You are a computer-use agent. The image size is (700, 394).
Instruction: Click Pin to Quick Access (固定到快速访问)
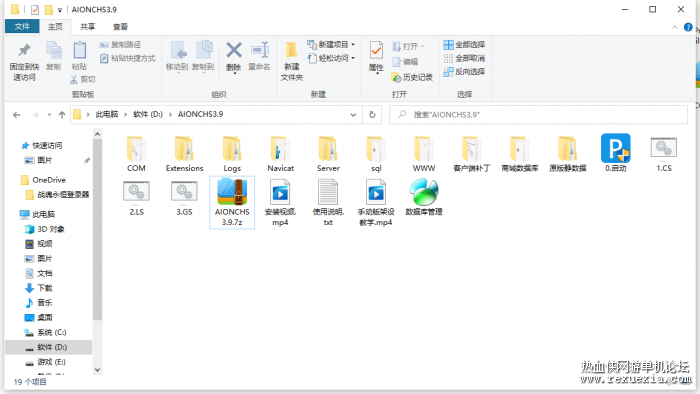tap(24, 62)
